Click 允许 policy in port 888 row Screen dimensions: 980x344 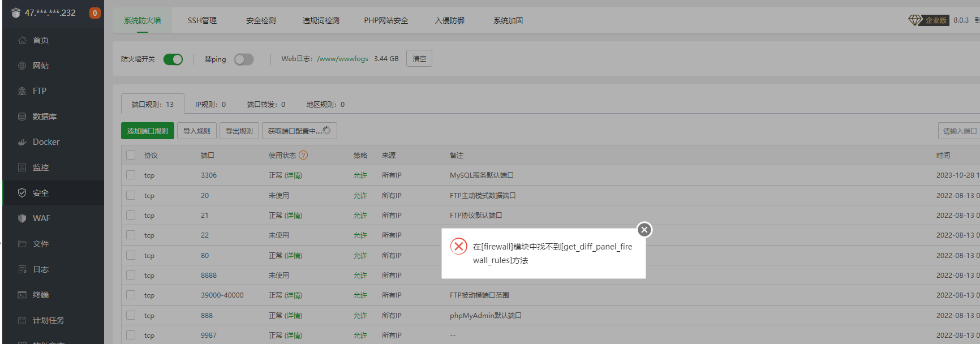[360, 316]
